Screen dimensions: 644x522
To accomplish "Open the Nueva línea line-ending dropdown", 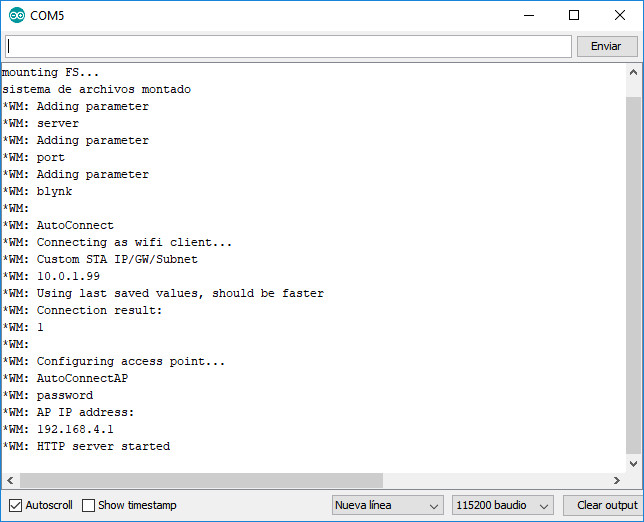I will (x=387, y=505).
